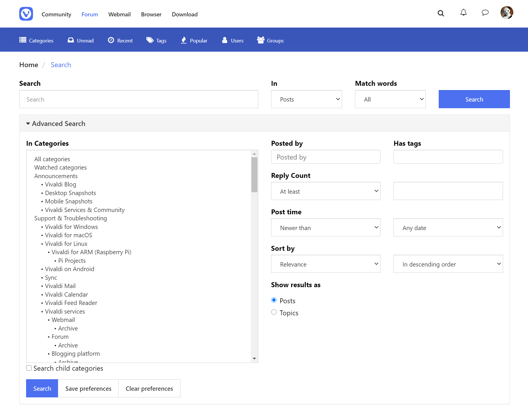Open the chat speech bubble icon
The width and height of the screenshot is (528, 420).
485,13
